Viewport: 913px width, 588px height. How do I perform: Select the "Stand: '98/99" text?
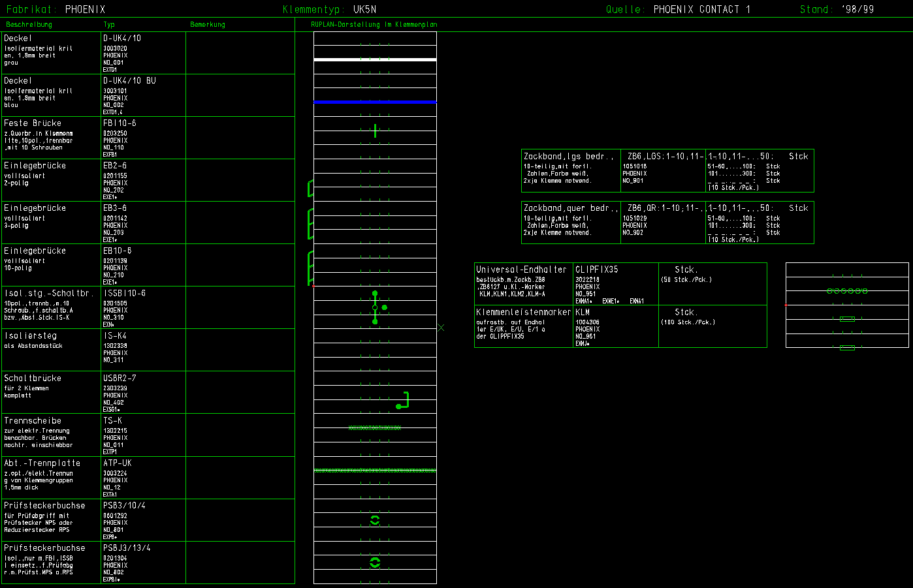837,9
